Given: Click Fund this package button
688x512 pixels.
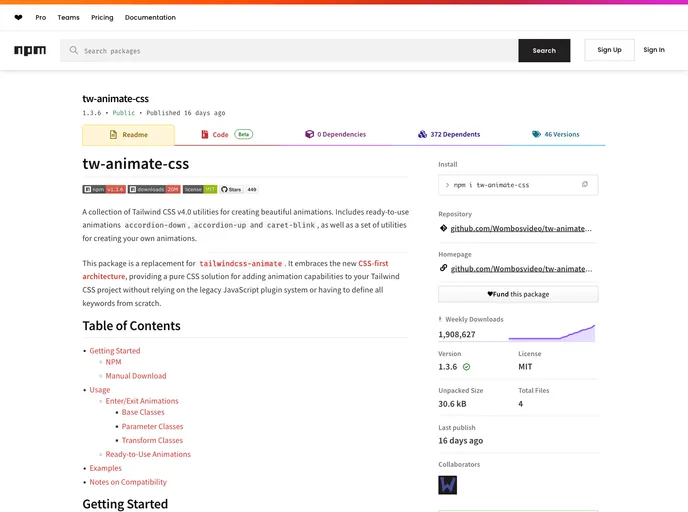Looking at the screenshot, I should click(x=518, y=294).
